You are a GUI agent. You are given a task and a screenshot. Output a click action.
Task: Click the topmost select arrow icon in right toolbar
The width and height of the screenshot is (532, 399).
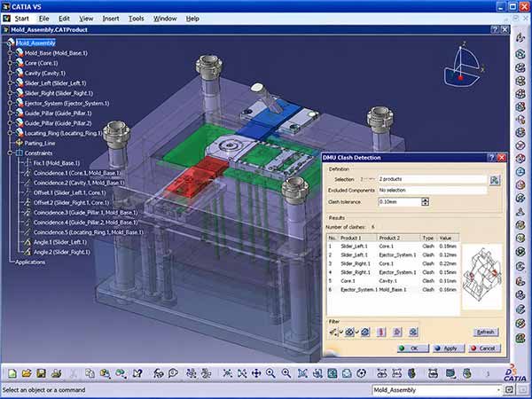point(520,38)
